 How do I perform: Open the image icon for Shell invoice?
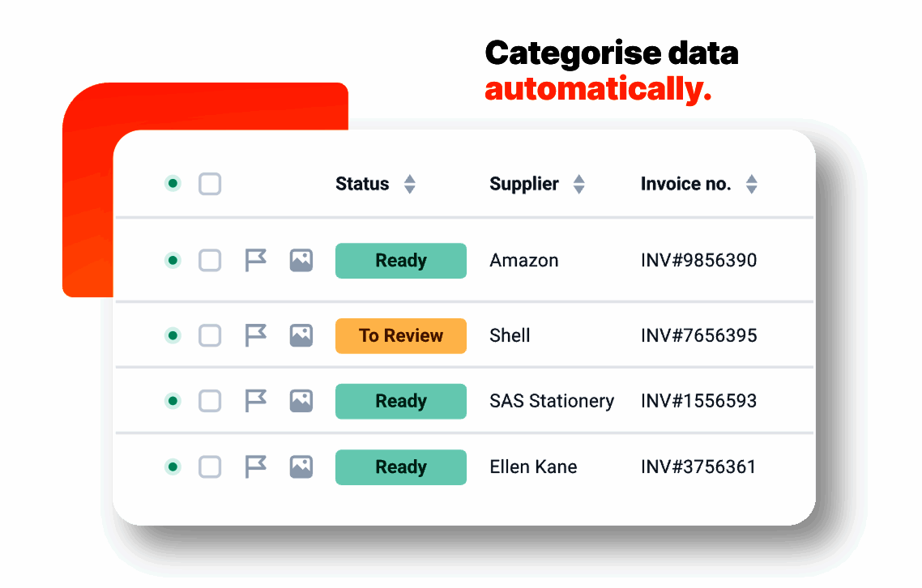tap(301, 334)
